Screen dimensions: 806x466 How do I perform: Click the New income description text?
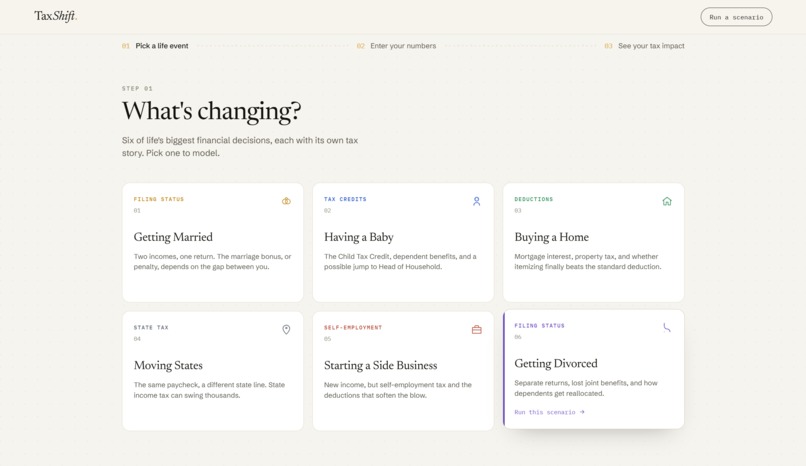tap(398, 390)
